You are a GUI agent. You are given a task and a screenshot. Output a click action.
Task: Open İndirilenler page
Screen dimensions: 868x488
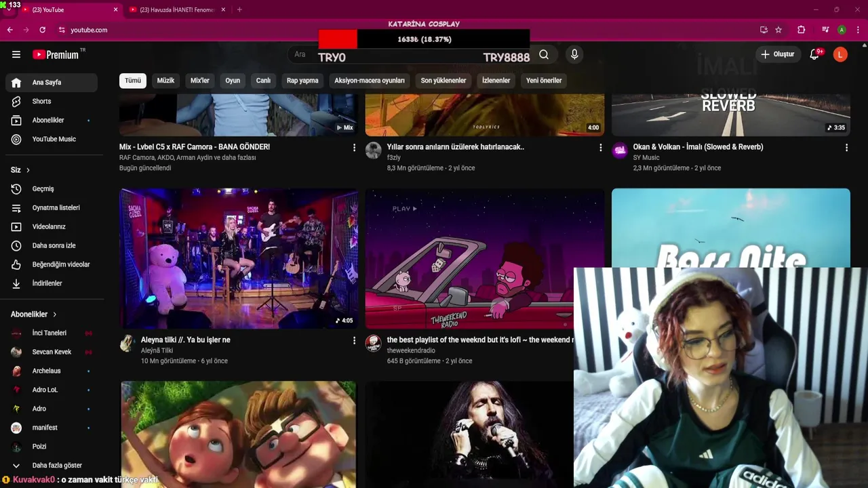52,283
